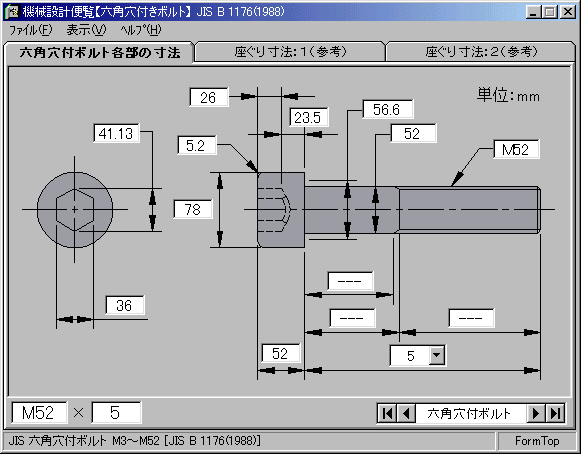Switch to 座ぐり寸法:1(参考) tab
Screen dimensions: 581x454
pyautogui.click(x=290, y=52)
